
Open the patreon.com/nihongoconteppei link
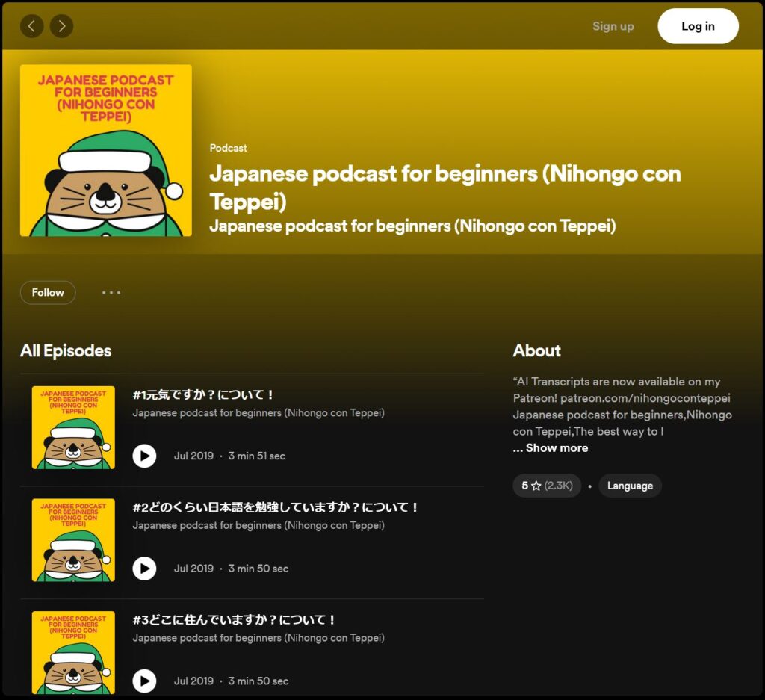(x=644, y=398)
